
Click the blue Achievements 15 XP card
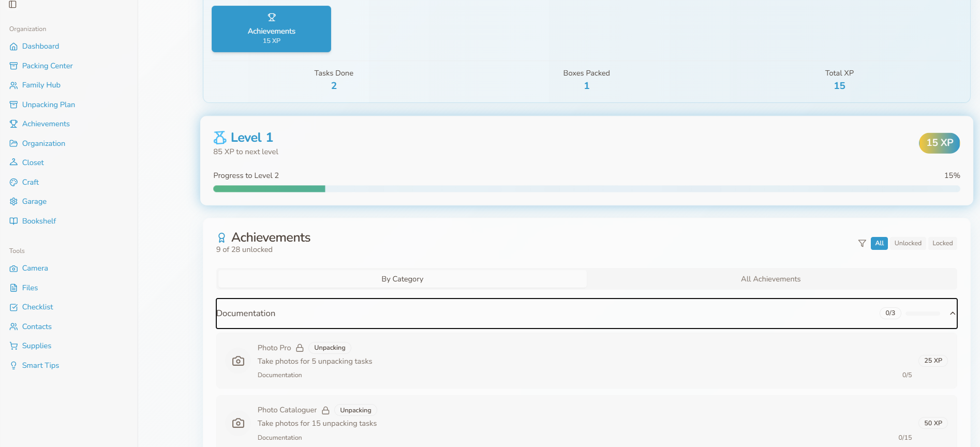tap(271, 29)
